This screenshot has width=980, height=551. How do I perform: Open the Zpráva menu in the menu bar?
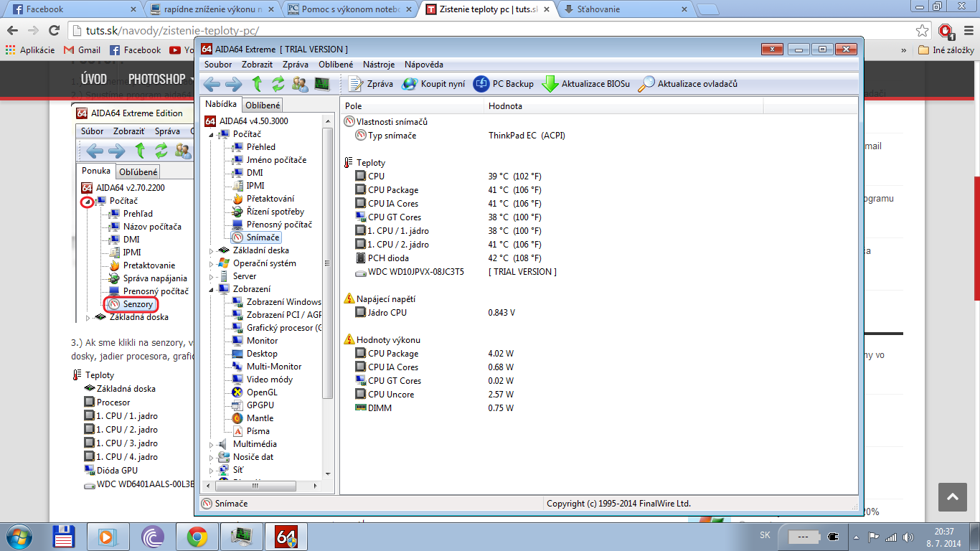(296, 65)
